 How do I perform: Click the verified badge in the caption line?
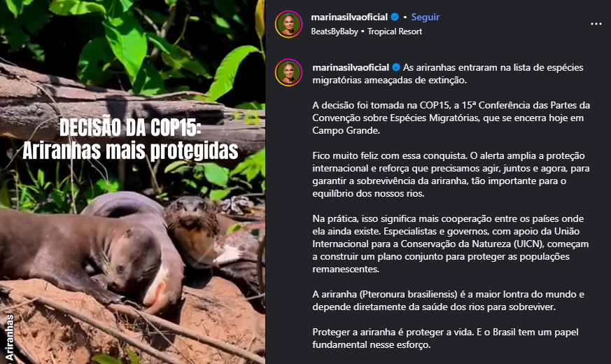396,67
